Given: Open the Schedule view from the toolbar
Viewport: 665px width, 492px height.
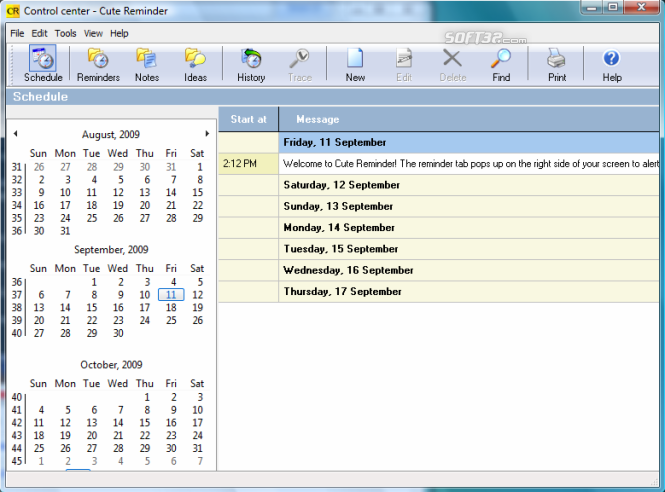Looking at the screenshot, I should [x=43, y=64].
